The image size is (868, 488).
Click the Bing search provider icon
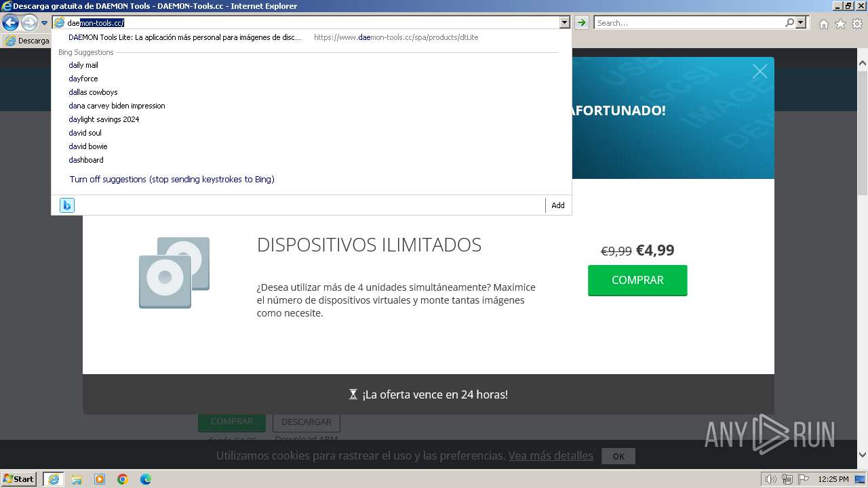click(x=67, y=205)
